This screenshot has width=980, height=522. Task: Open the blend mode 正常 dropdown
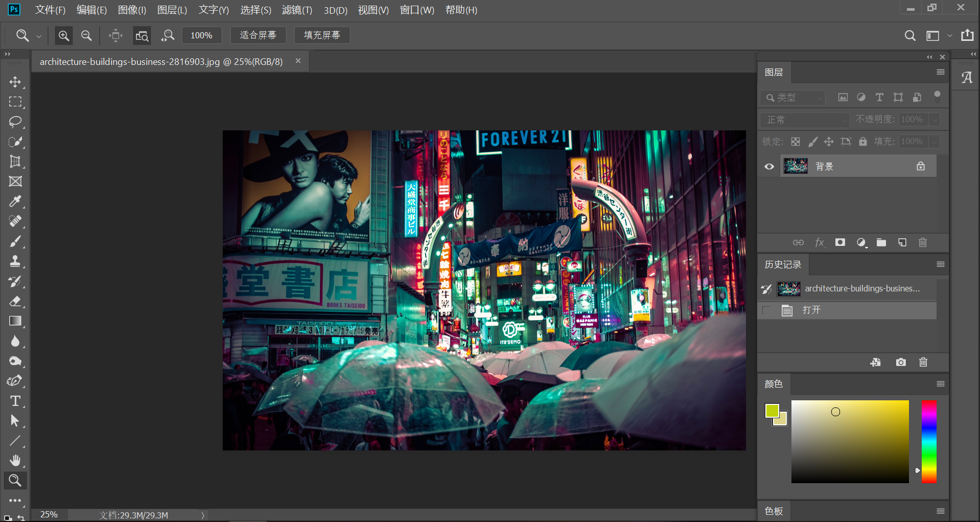pyautogui.click(x=805, y=120)
